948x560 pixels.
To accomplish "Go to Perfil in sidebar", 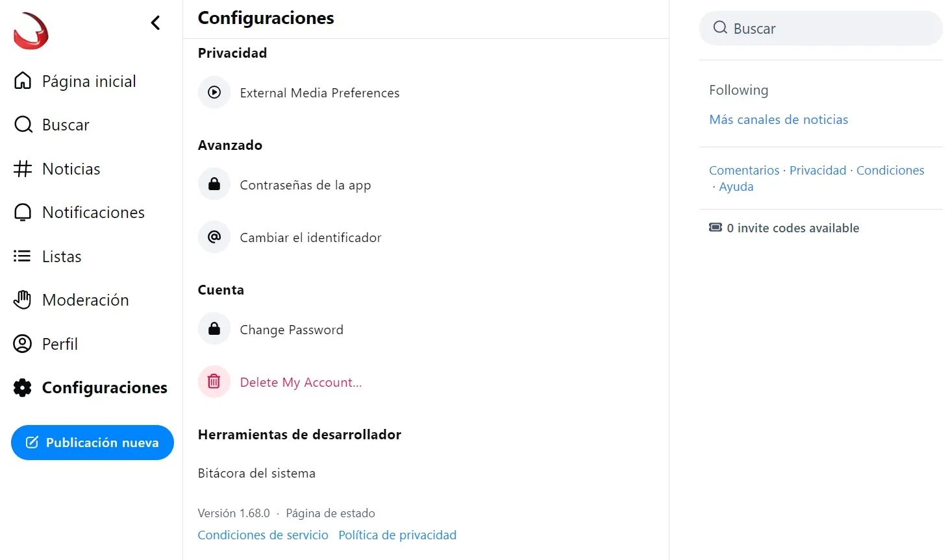I will tap(60, 344).
